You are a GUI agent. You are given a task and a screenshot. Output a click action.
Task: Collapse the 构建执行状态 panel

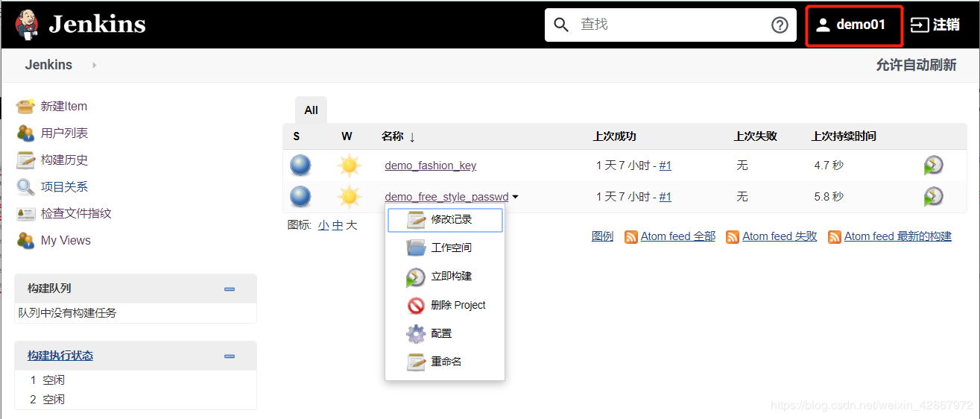pyautogui.click(x=230, y=356)
